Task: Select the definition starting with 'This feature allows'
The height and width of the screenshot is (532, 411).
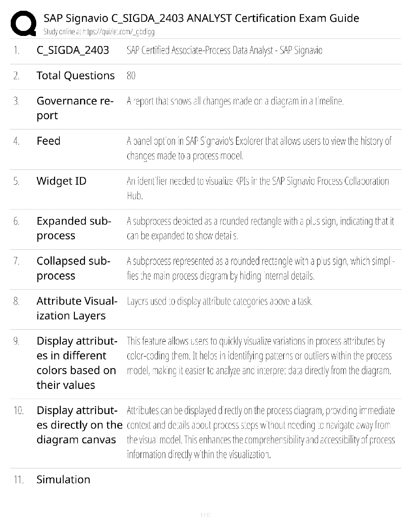Action: 259,356
